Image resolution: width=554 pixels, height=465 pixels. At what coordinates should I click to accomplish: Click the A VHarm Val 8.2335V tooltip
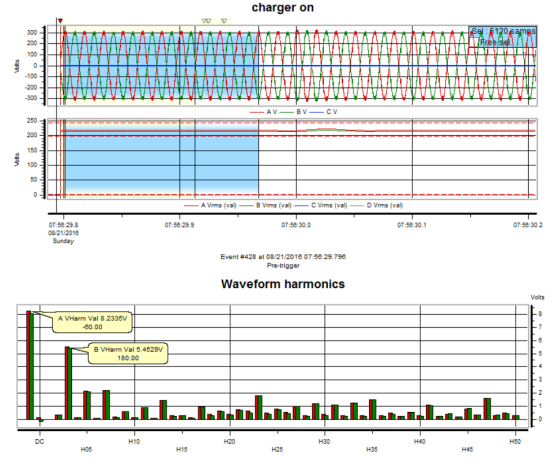point(93,322)
